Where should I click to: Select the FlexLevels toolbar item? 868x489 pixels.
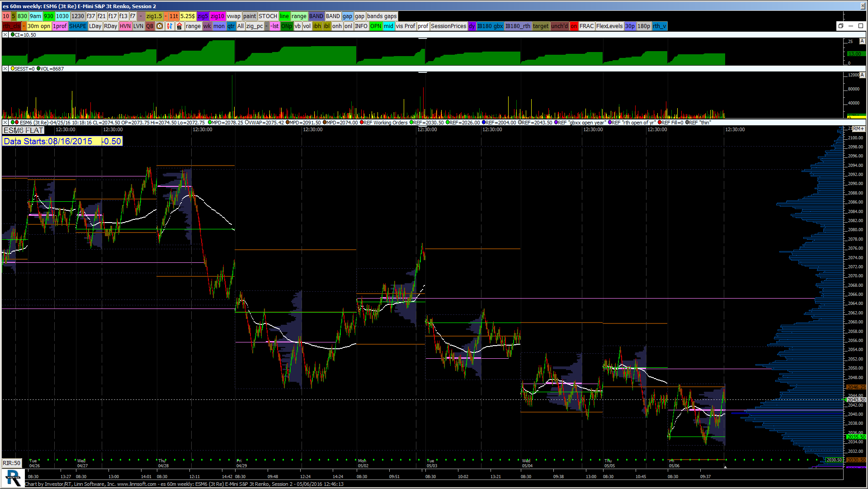pos(609,26)
